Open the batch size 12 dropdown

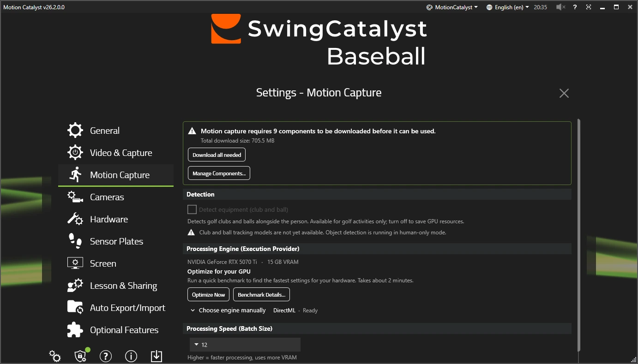pyautogui.click(x=245, y=345)
